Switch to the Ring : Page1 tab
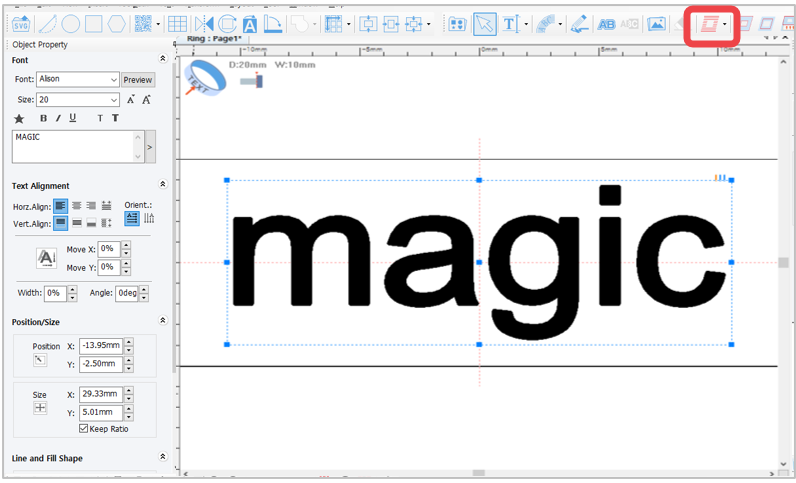Image resolution: width=796 pixels, height=483 pixels. 213,39
